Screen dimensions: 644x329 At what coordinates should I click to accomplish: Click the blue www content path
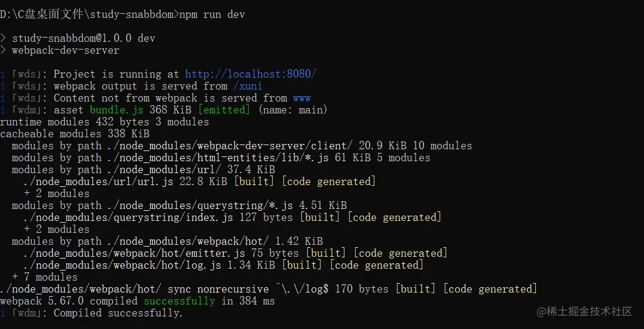click(301, 98)
